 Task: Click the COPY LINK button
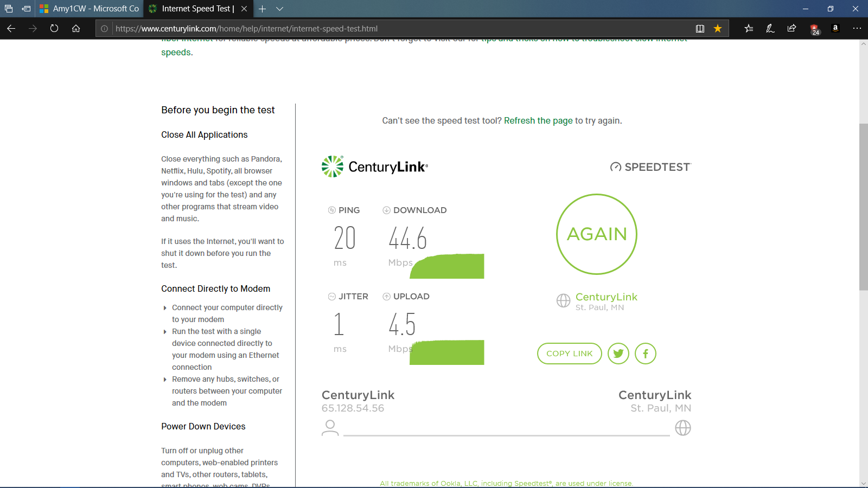tap(570, 354)
